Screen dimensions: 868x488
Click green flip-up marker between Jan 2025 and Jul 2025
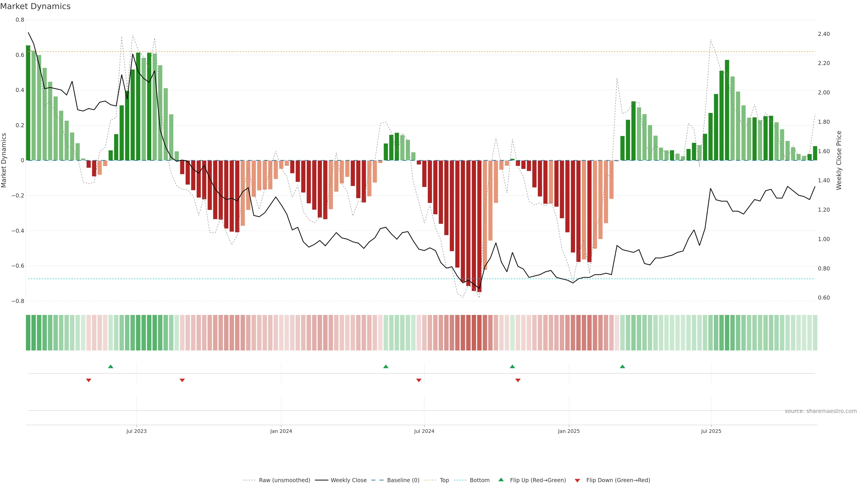(x=622, y=366)
